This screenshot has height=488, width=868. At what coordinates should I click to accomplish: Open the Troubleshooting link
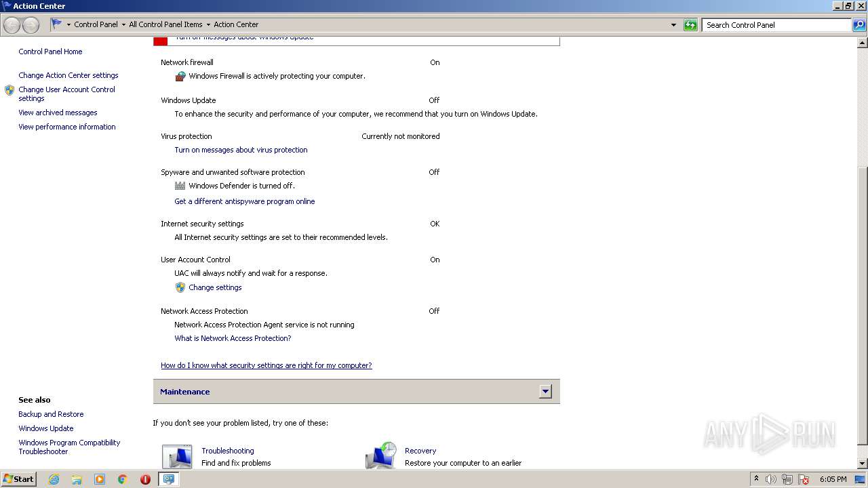(228, 451)
